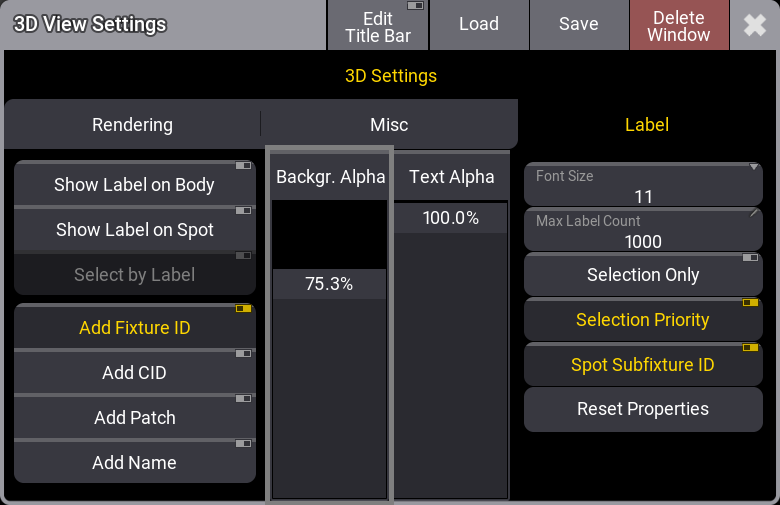Turn on Add Name option
This screenshot has height=505, width=780.
click(135, 463)
